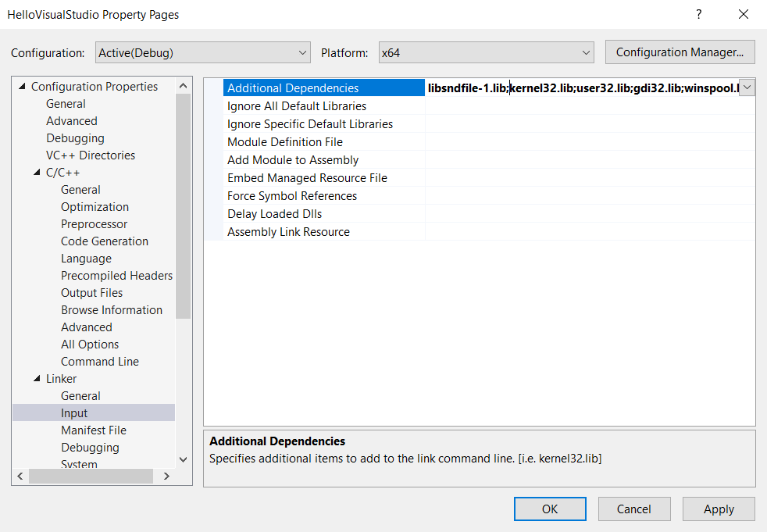
Task: Select Advanced under C/C++
Action: click(x=87, y=327)
